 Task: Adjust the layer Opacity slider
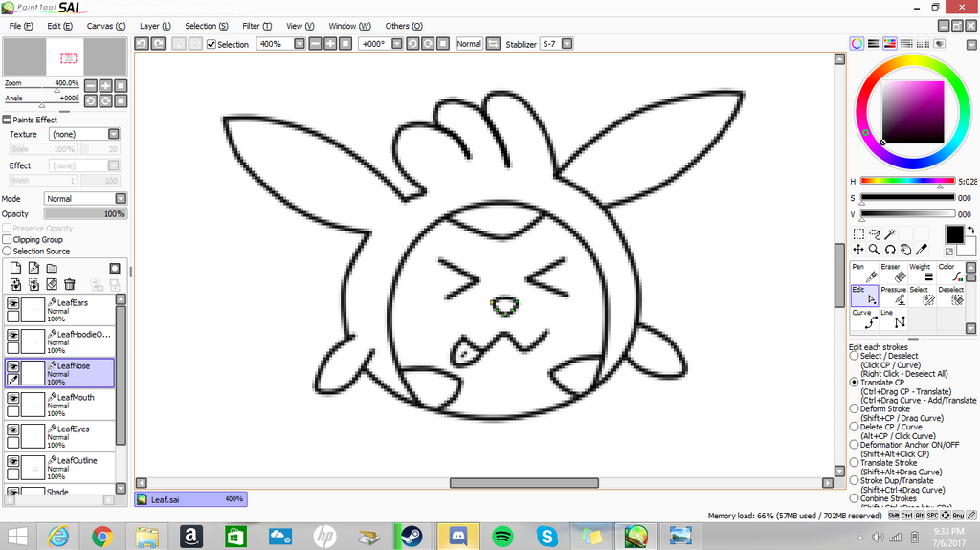(85, 213)
